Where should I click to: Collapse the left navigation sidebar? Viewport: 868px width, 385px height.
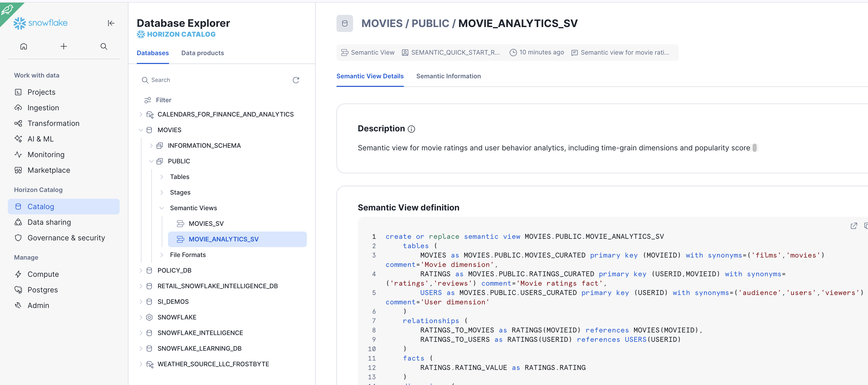click(x=111, y=23)
